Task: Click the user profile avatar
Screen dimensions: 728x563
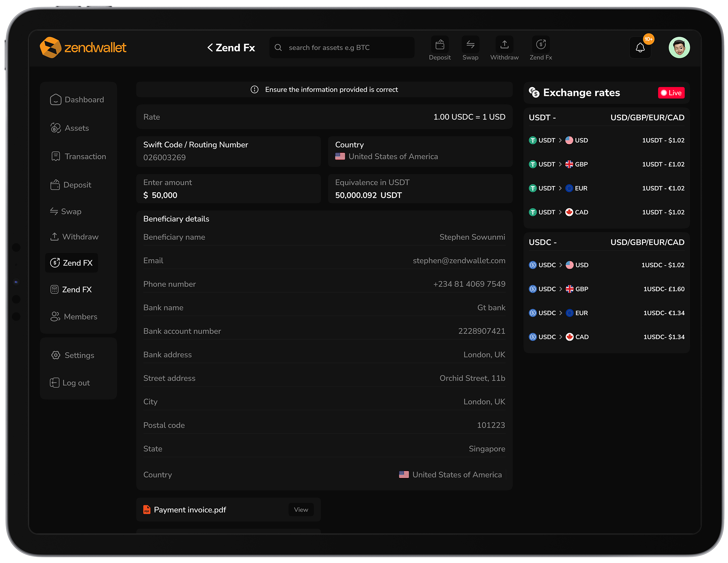Action: pyautogui.click(x=679, y=48)
